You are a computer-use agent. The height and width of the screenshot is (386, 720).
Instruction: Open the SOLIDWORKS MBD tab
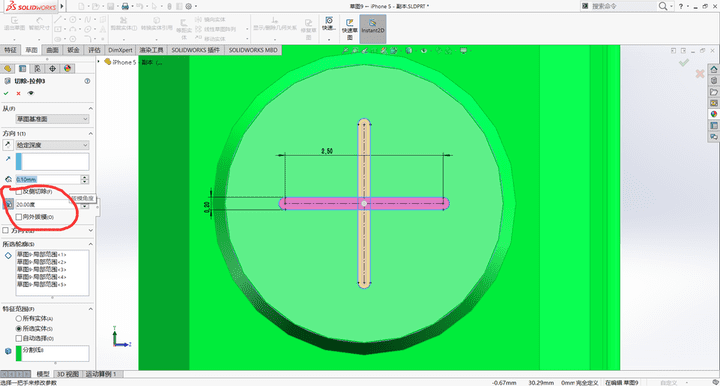pyautogui.click(x=253, y=50)
